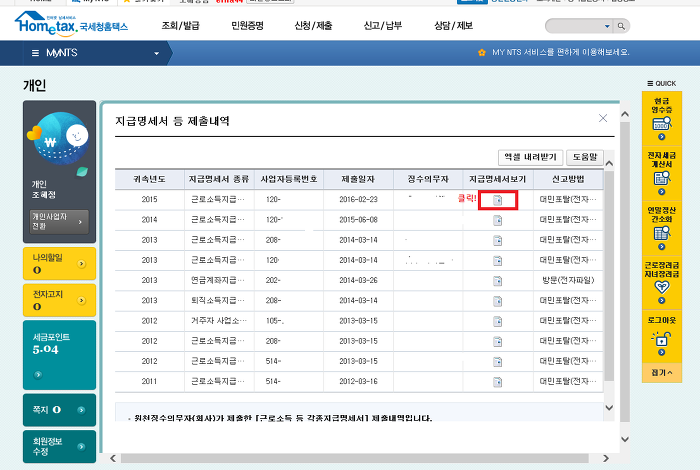Click 신고방법 column header
Screen dimensions: 700x470
coord(568,179)
